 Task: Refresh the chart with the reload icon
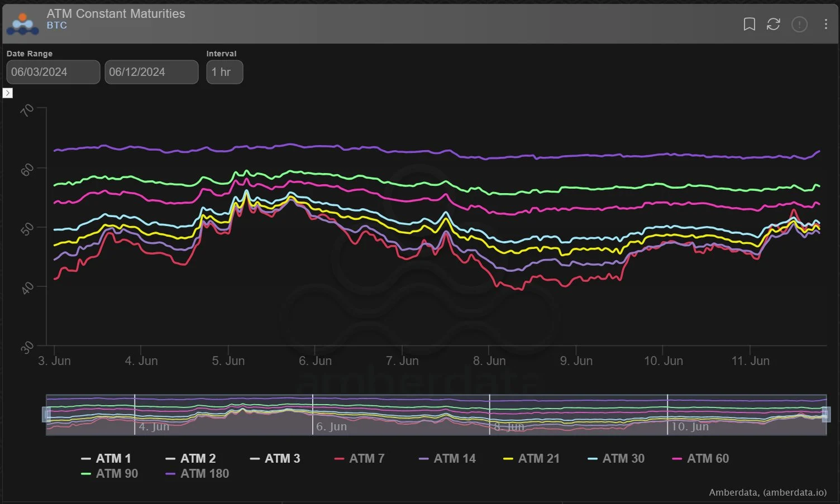click(773, 24)
